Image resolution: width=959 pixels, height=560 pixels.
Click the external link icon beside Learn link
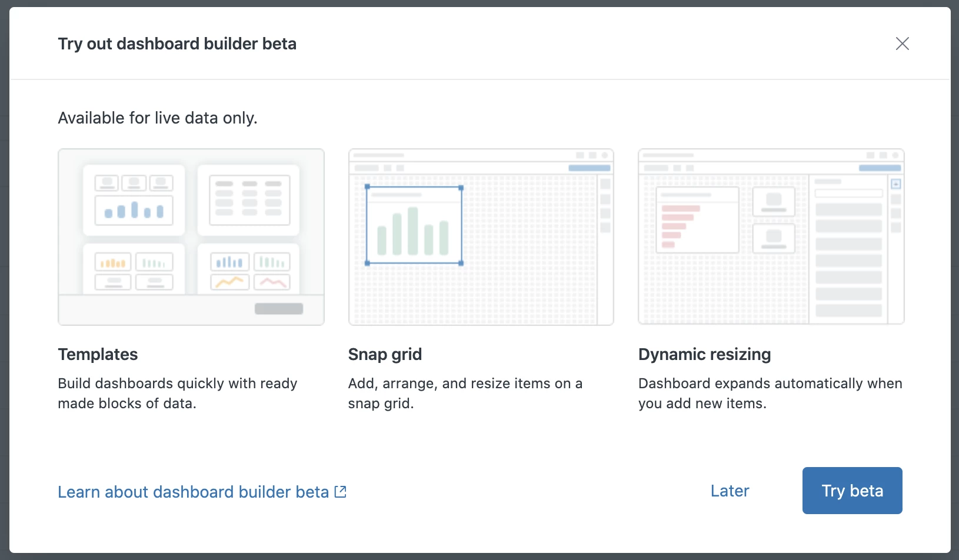pyautogui.click(x=340, y=491)
